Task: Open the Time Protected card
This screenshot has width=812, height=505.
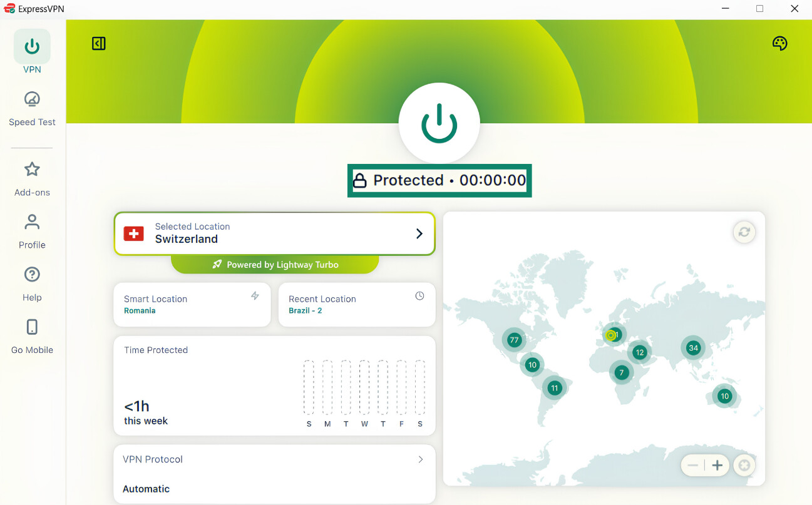Action: click(274, 385)
